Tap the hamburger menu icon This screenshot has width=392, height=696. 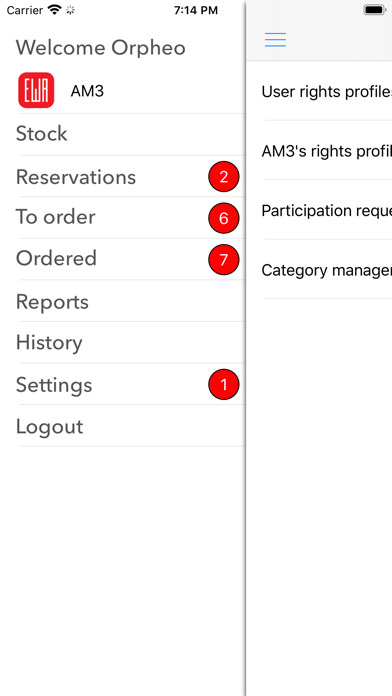click(275, 40)
